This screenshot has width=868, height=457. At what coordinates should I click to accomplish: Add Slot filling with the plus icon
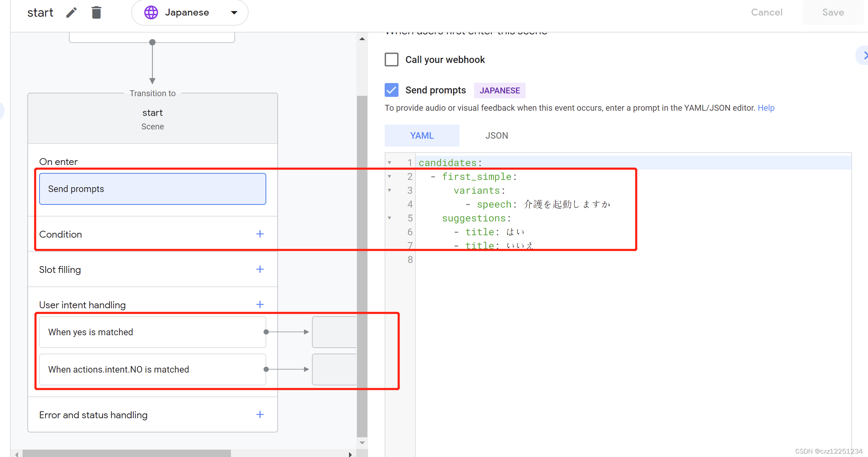(260, 269)
